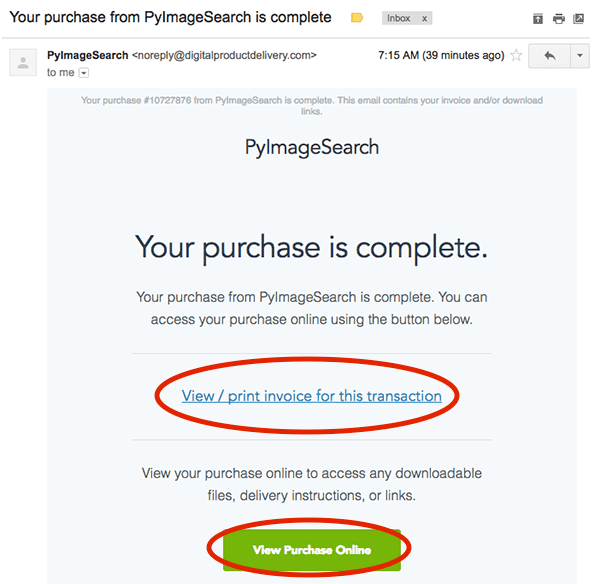This screenshot has height=584, width=600.
Task: Expand recipient details next to 'to me'
Action: point(84,73)
